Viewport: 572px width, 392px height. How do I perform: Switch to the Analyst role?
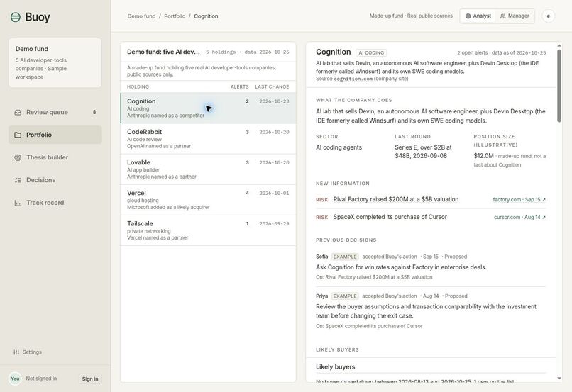pos(478,16)
